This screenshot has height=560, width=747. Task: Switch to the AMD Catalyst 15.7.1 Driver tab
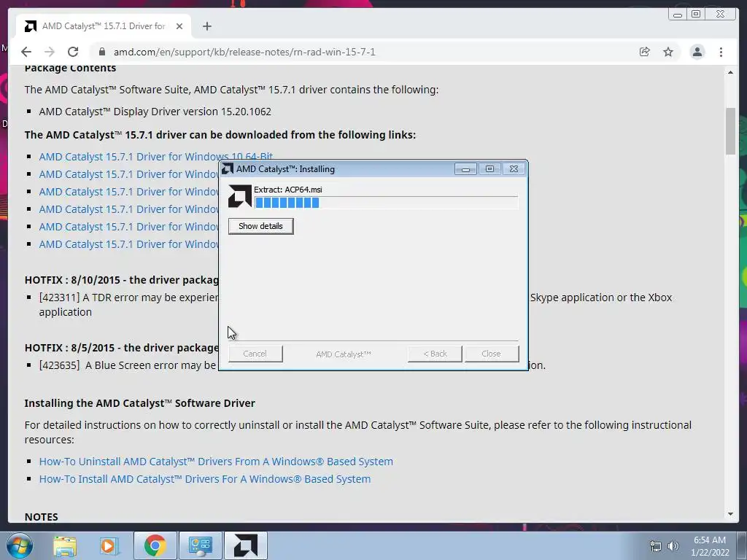104,26
